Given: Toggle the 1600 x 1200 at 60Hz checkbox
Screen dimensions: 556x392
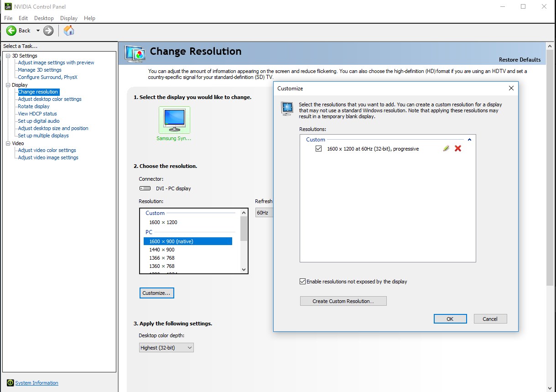Looking at the screenshot, I should [319, 148].
